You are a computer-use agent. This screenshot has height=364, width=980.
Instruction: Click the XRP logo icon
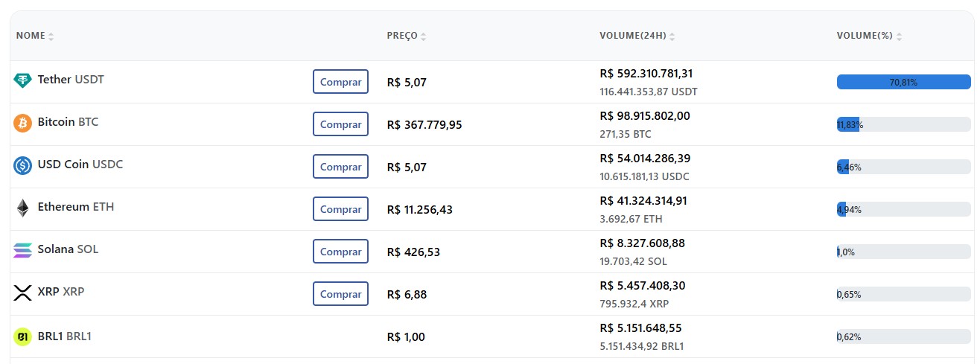point(23,293)
